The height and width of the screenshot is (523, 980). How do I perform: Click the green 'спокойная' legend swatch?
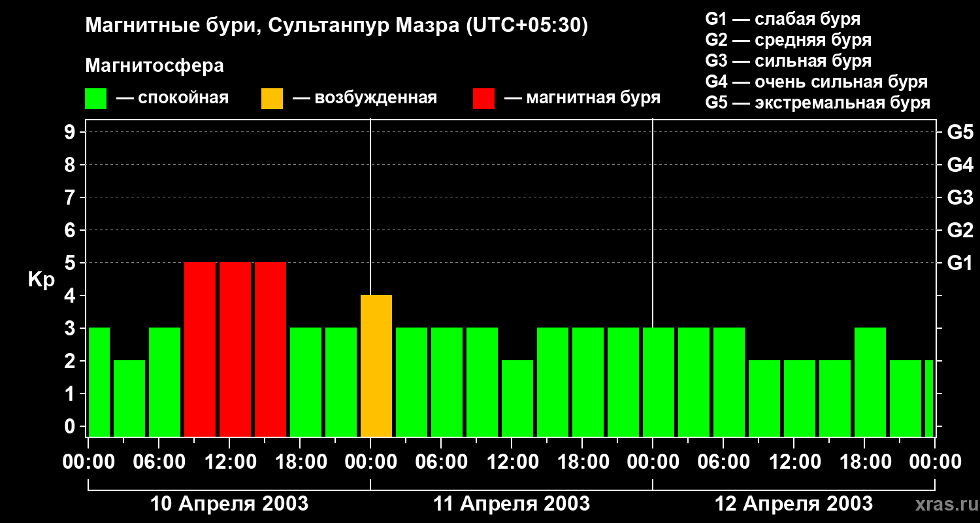[96, 99]
